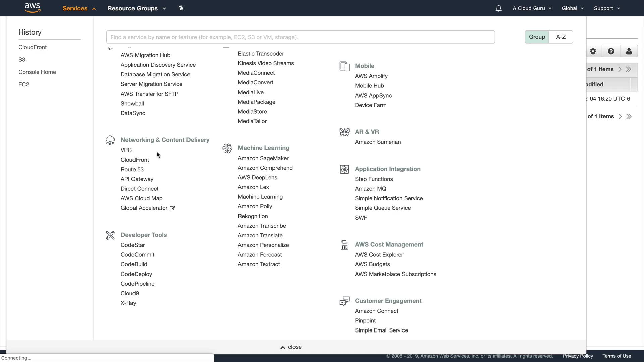644x362 pixels.
Task: Open the Support menu
Action: [606, 8]
